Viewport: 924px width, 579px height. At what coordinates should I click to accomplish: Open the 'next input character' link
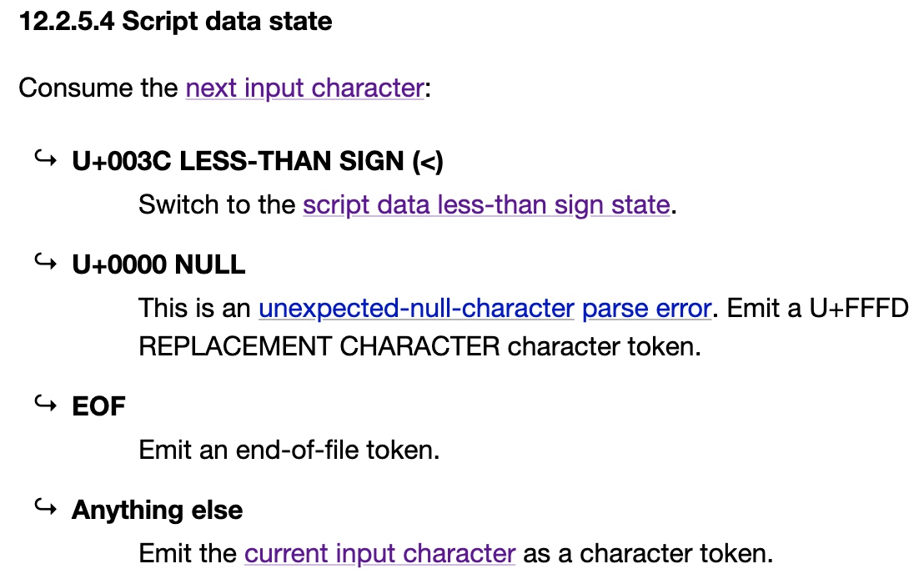click(x=304, y=88)
